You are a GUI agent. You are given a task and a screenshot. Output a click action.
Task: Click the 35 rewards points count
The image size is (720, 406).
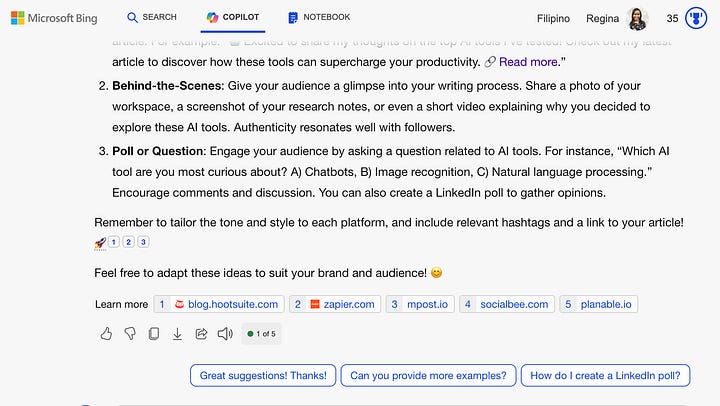[x=672, y=18]
